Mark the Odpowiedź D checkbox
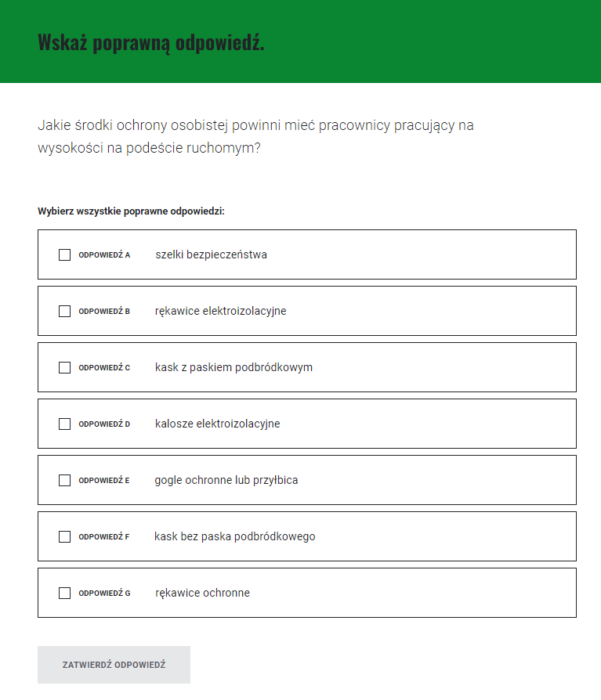The image size is (601, 700). coord(64,424)
